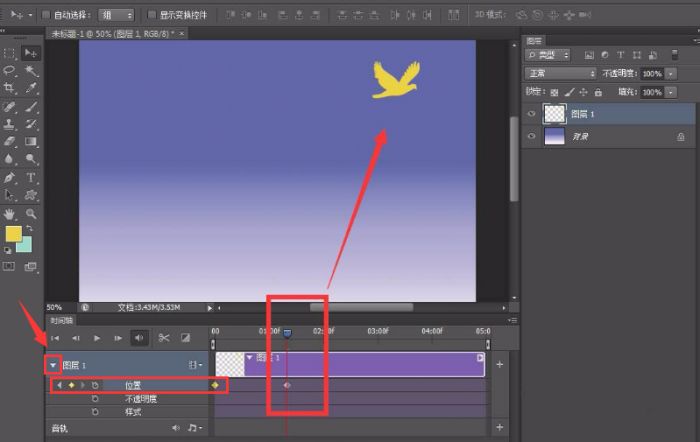Click the 时间轴 panel tab
This screenshot has width=700, height=442.
point(62,321)
